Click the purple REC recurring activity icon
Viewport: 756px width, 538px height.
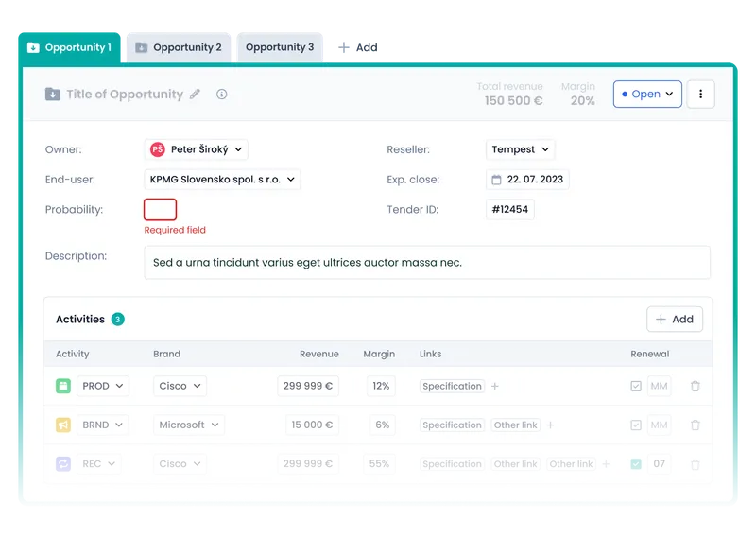point(63,463)
